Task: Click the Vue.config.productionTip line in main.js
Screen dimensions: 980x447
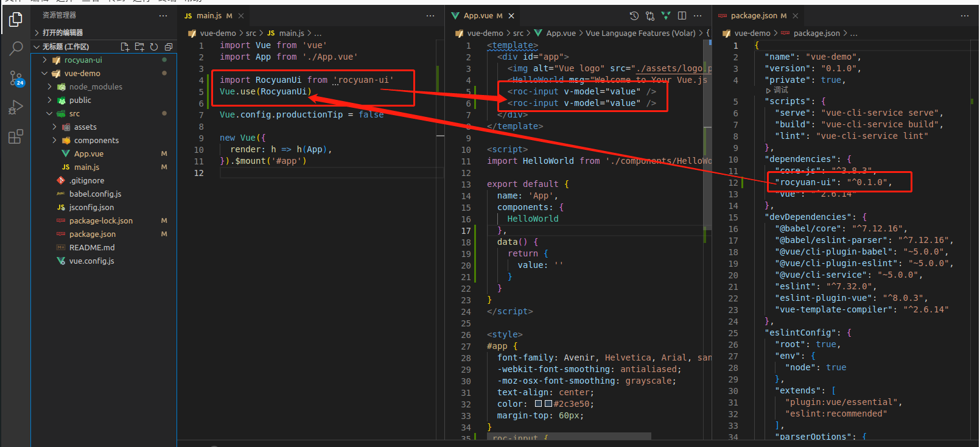Action: pyautogui.click(x=302, y=114)
